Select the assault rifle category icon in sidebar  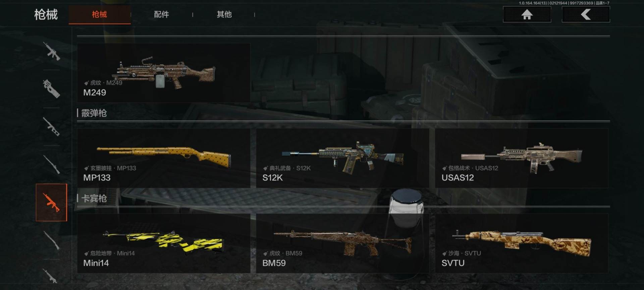(x=51, y=51)
